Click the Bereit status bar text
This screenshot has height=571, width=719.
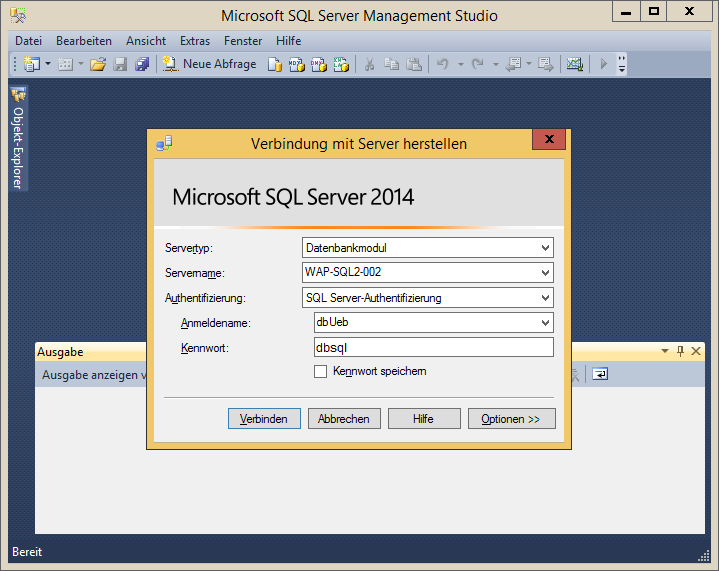[27, 552]
